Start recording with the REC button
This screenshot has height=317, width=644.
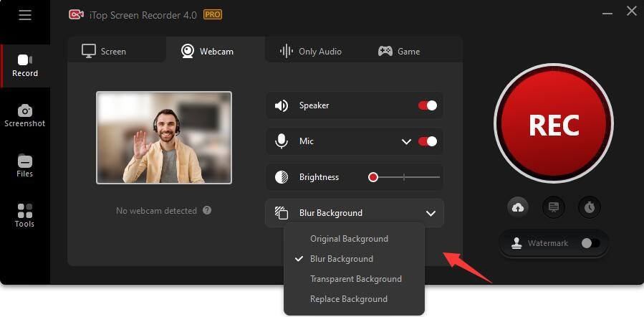point(554,124)
